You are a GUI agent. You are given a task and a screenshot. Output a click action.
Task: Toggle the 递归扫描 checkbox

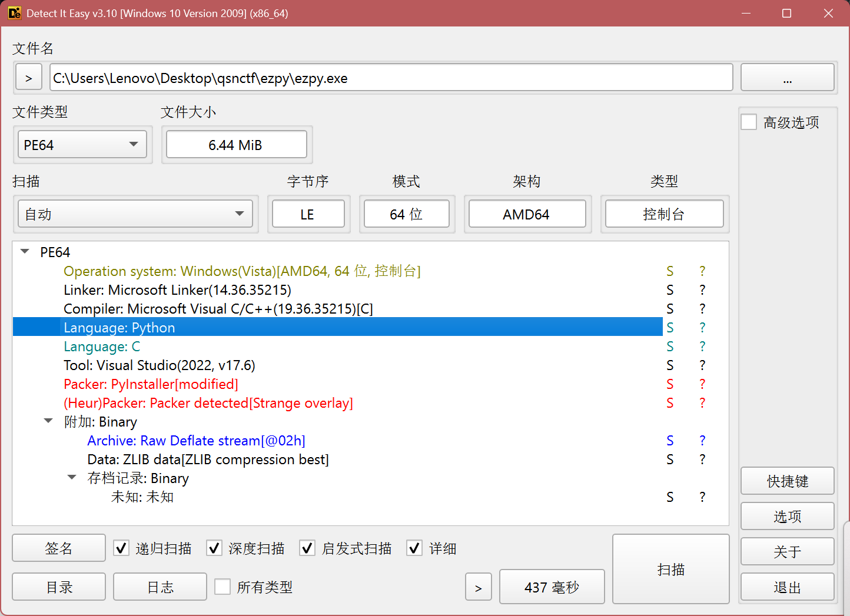(121, 548)
